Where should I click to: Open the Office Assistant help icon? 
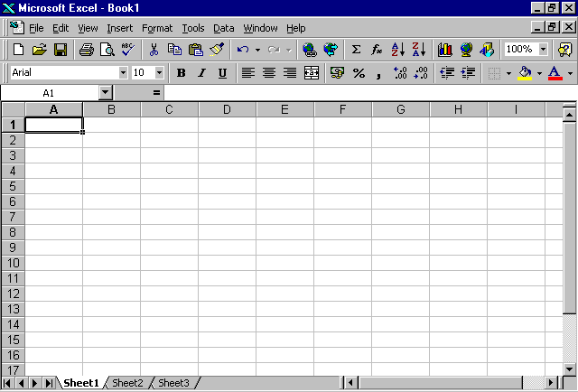point(565,49)
